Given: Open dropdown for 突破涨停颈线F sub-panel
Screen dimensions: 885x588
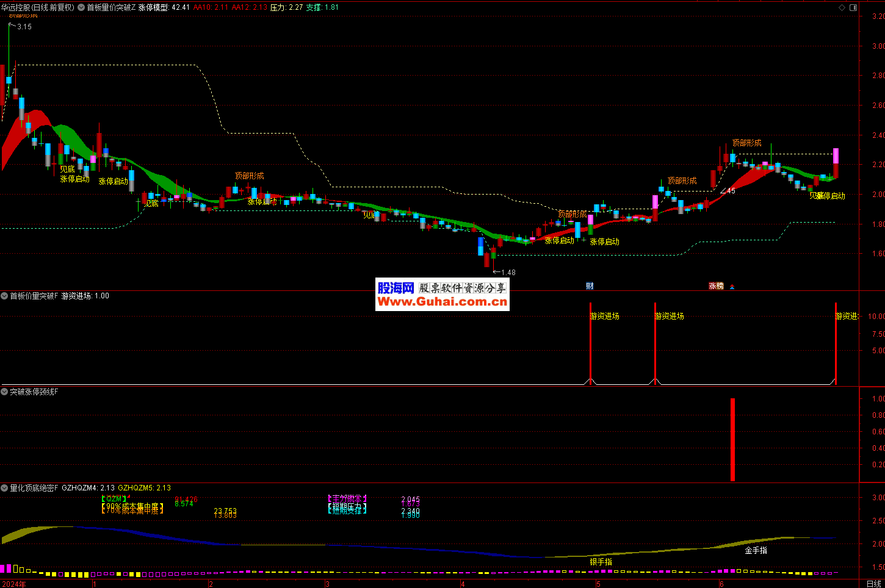Looking at the screenshot, I should coord(4,392).
